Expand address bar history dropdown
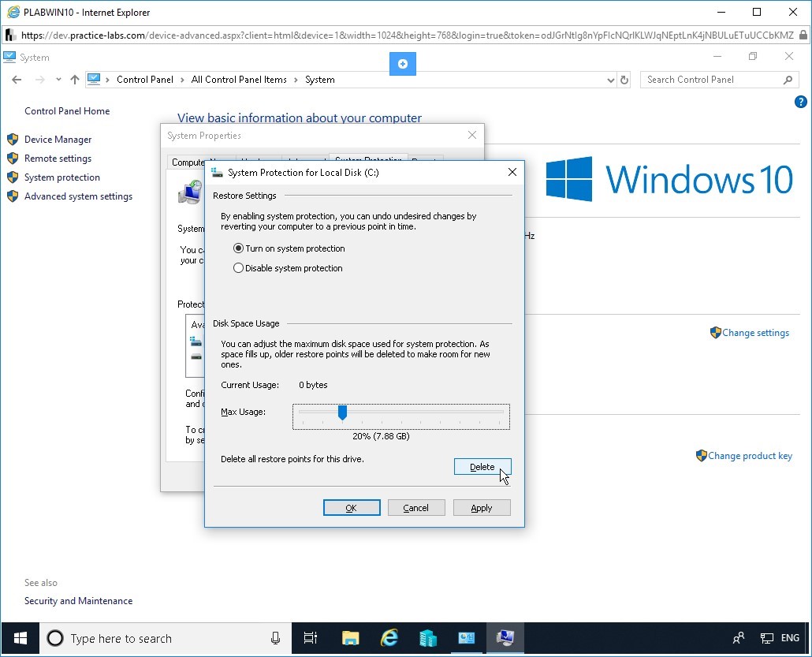 point(610,80)
